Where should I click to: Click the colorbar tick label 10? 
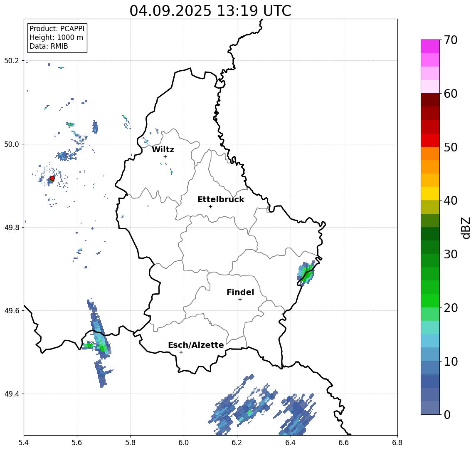click(x=451, y=362)
